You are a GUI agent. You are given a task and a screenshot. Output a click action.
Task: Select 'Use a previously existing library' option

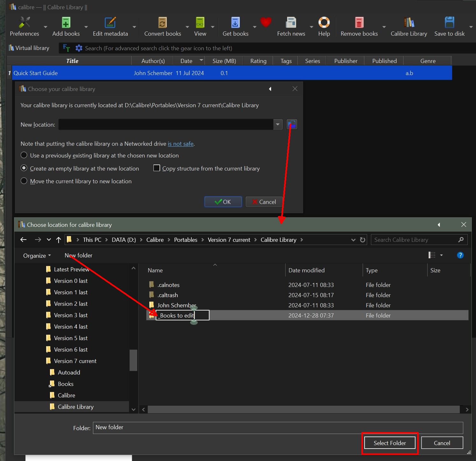click(24, 155)
